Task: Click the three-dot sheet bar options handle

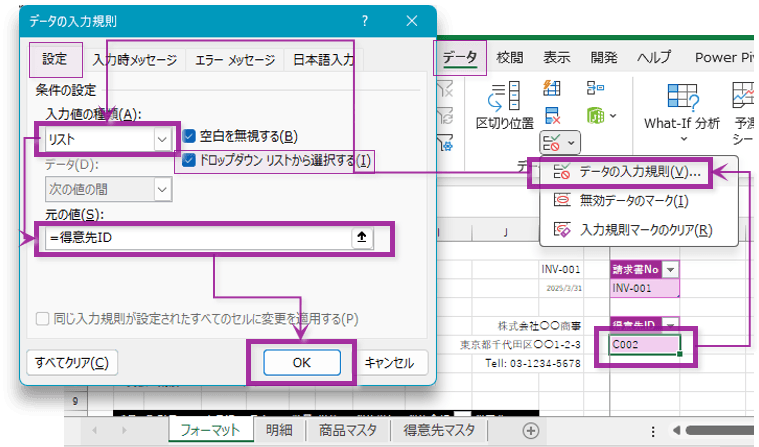Action: tap(653, 431)
